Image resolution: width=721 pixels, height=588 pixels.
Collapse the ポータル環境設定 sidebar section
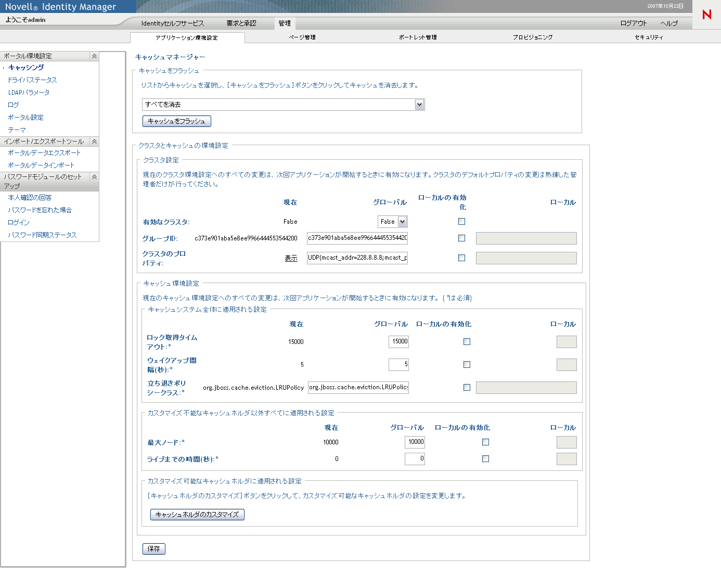pos(94,56)
